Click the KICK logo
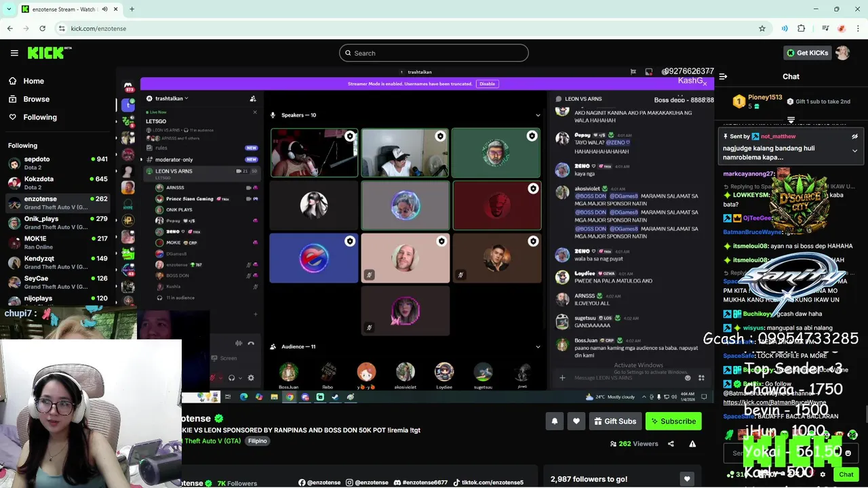 [x=50, y=53]
